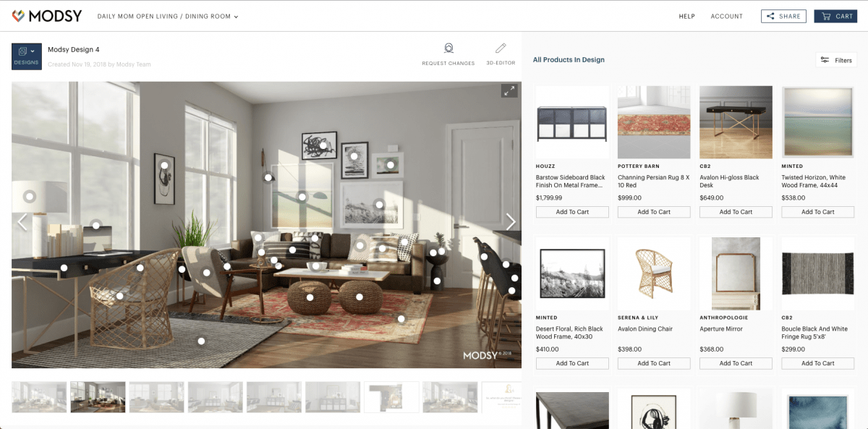Expand the room render to fullscreen

tap(509, 90)
